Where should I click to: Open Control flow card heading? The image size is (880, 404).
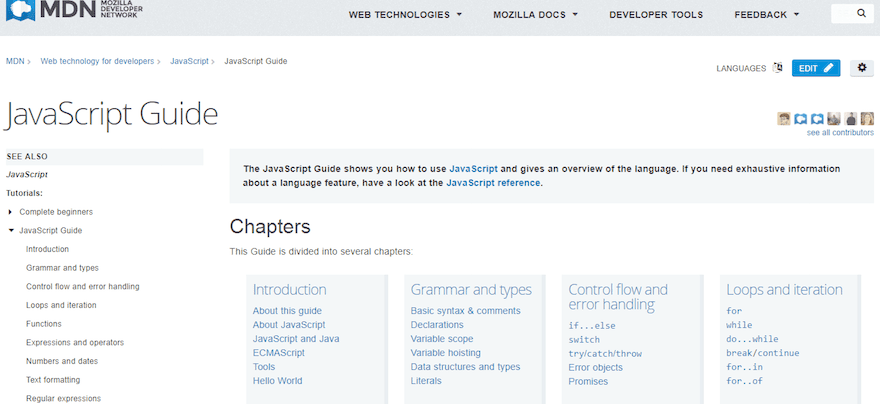(x=618, y=297)
